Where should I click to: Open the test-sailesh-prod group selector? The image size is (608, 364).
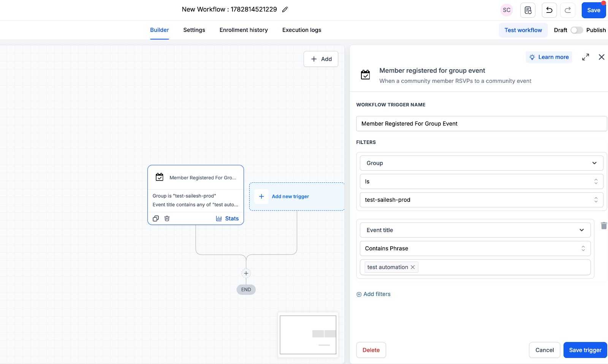(481, 200)
